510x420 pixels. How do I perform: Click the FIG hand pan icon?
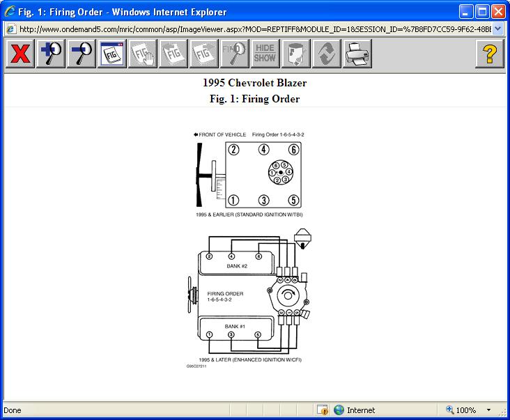[x=142, y=54]
